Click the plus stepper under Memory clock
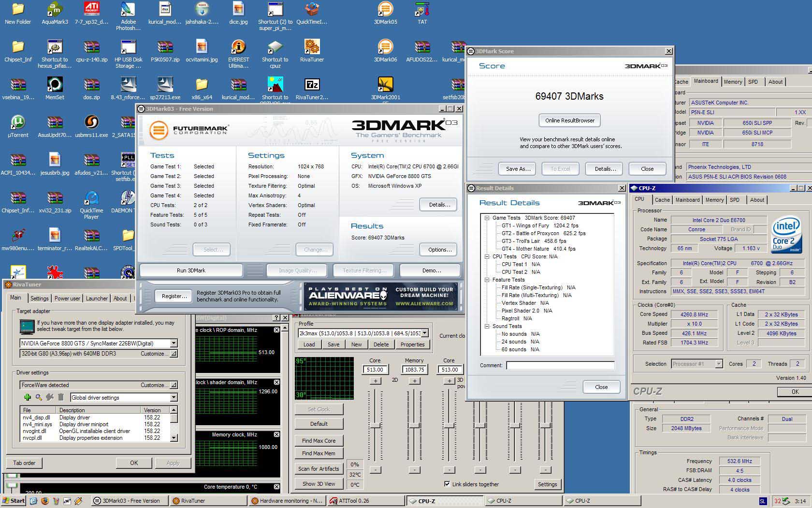Image resolution: width=812 pixels, height=508 pixels. click(x=414, y=381)
